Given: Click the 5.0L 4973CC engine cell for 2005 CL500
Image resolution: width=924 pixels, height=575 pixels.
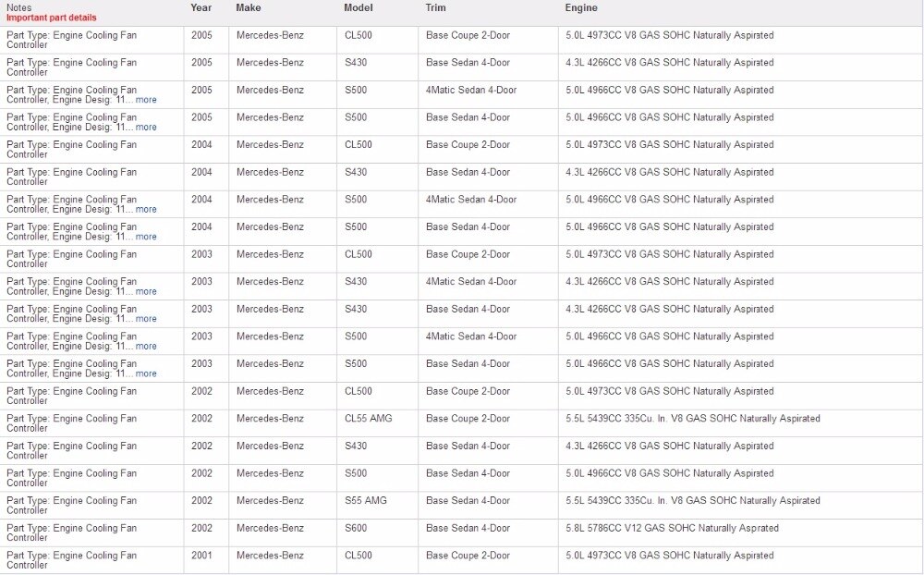Looking at the screenshot, I should (x=669, y=35).
